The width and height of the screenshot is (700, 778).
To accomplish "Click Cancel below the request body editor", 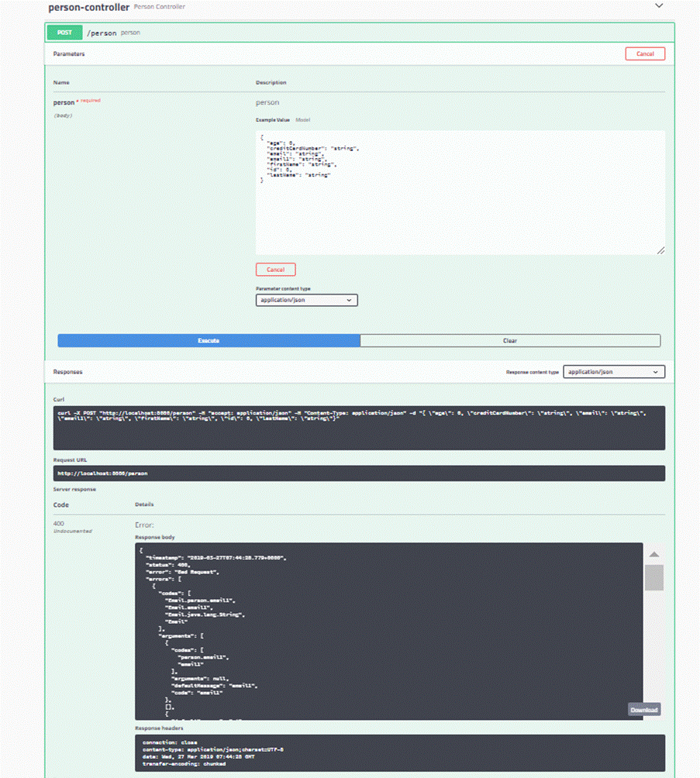I will 275,269.
